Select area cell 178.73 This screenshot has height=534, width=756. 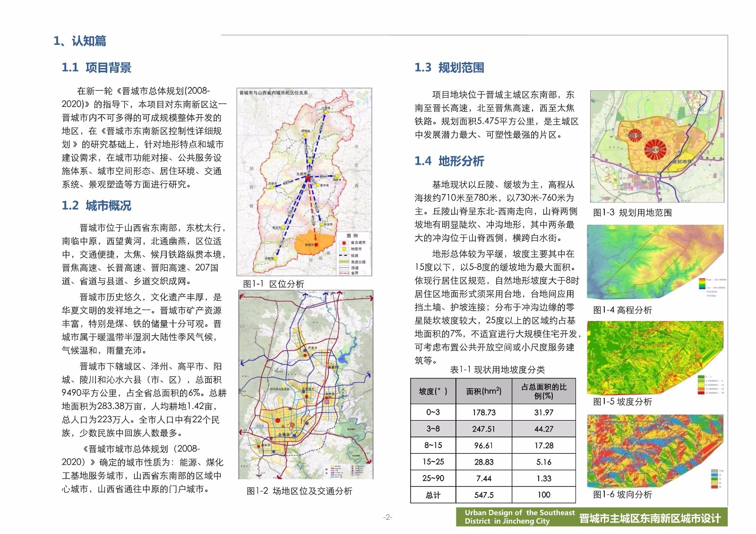tap(484, 412)
